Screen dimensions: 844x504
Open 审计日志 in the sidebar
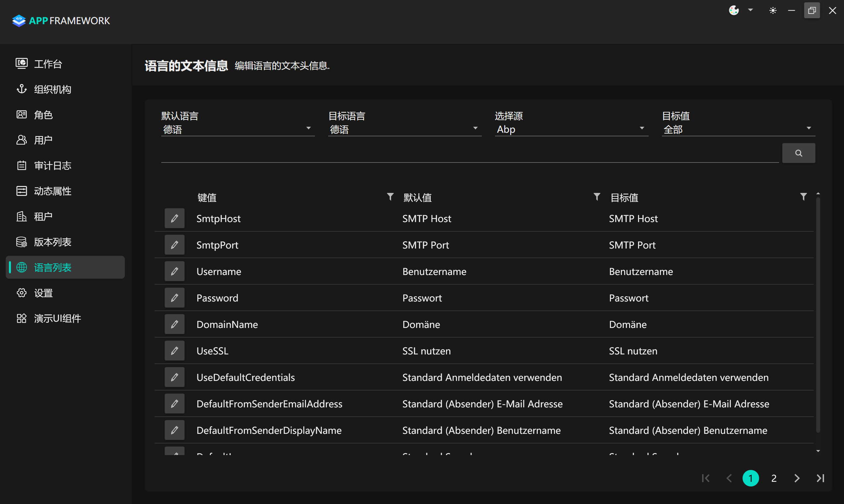point(53,166)
